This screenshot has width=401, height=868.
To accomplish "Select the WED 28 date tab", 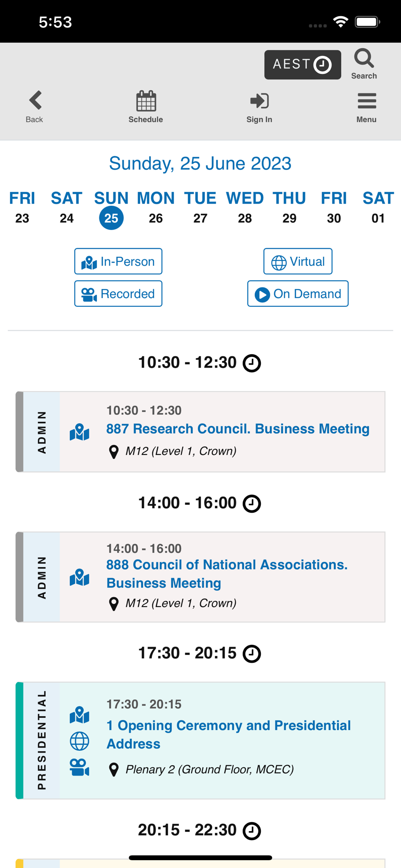I will click(x=245, y=207).
